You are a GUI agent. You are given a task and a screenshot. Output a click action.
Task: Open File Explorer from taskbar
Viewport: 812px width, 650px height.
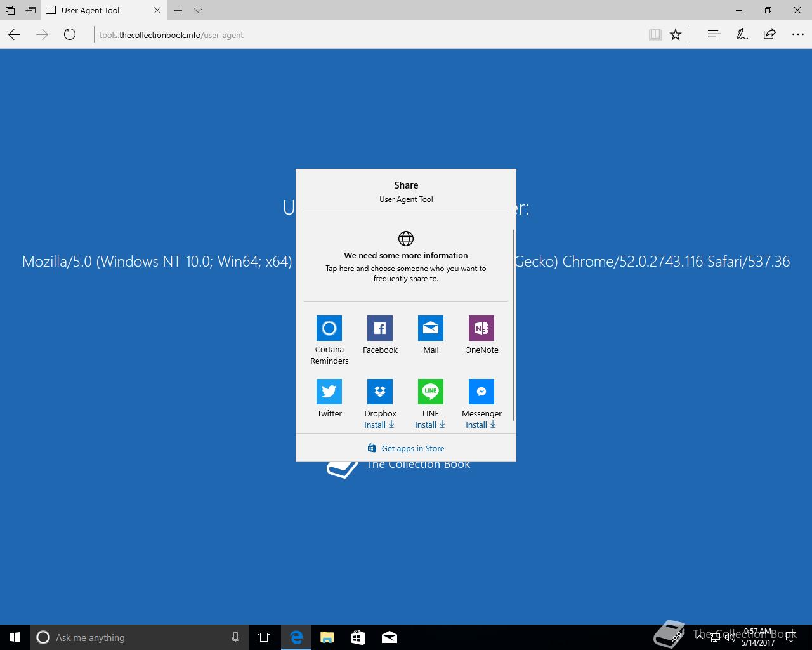pos(327,637)
